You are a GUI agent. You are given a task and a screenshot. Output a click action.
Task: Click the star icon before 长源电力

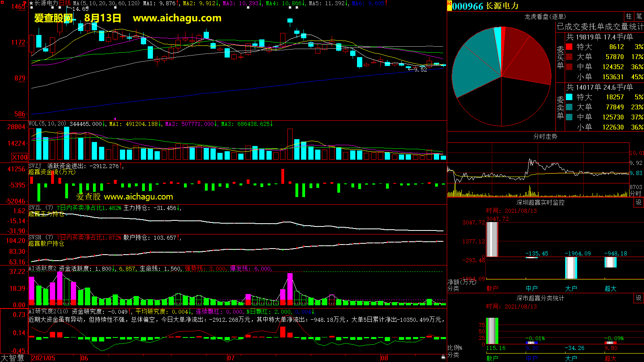pos(31,3)
